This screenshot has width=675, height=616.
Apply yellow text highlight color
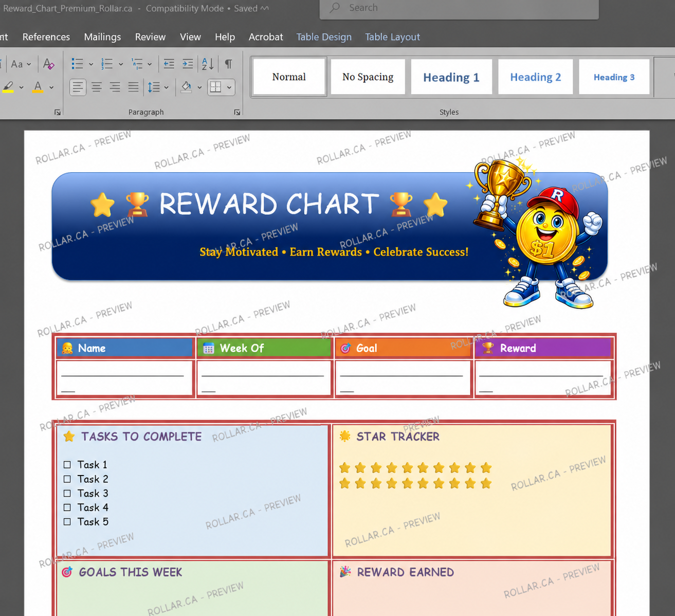tap(8, 87)
